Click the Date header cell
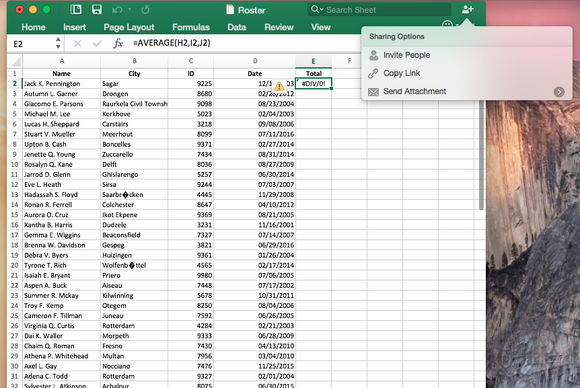The height and width of the screenshot is (388, 580). coord(255,74)
